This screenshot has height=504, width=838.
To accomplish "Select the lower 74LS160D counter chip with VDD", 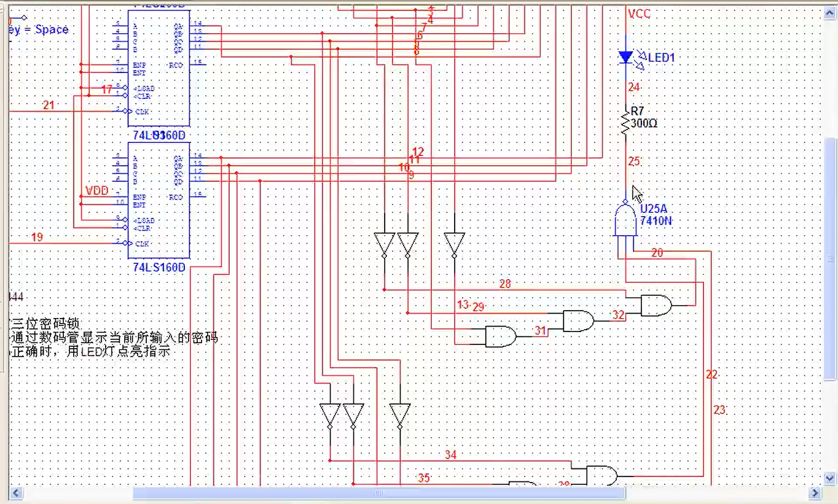I will tap(159, 200).
